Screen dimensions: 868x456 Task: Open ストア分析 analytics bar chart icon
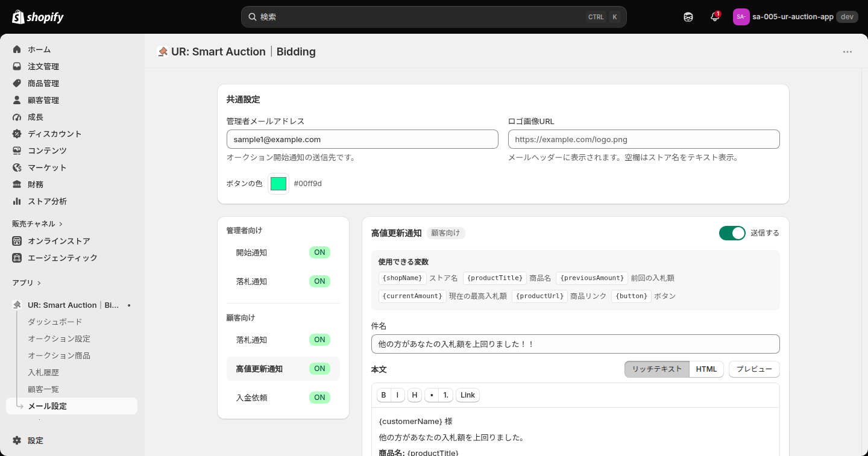pos(17,201)
